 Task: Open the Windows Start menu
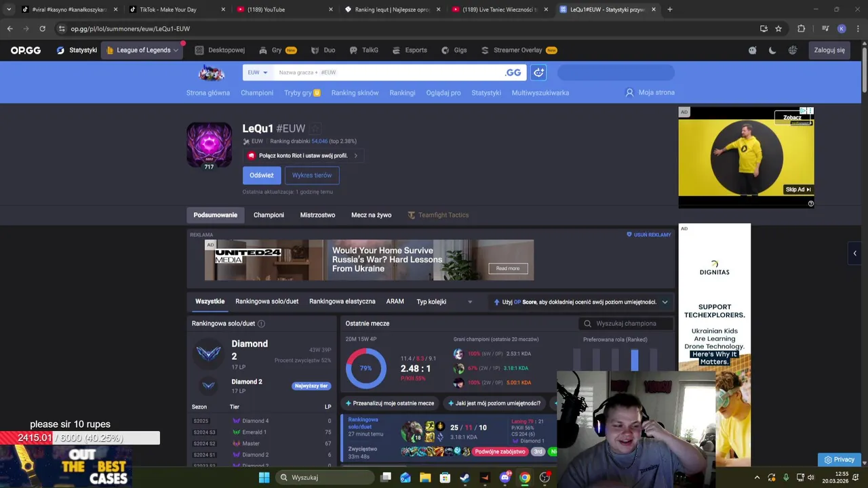point(264,477)
